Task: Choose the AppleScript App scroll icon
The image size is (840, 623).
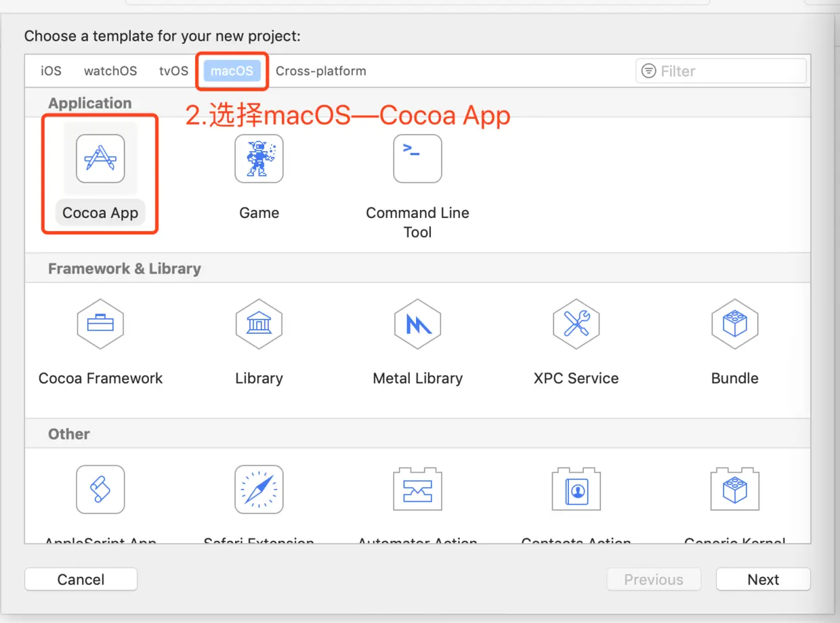Action: pos(100,489)
